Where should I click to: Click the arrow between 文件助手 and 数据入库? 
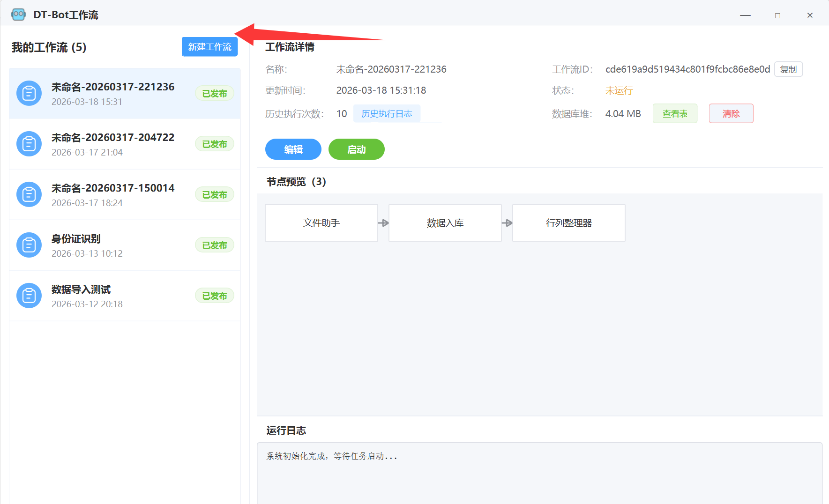(383, 223)
